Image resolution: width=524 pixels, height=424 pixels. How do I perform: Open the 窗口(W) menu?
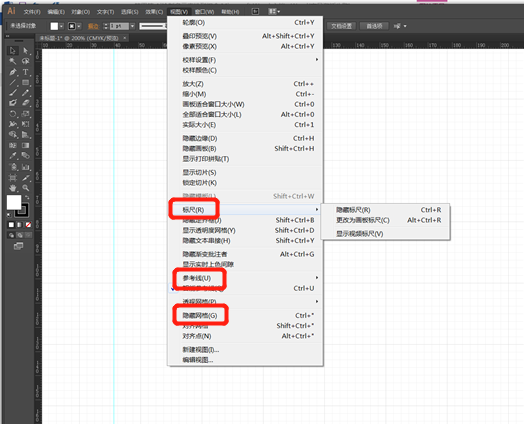point(204,12)
